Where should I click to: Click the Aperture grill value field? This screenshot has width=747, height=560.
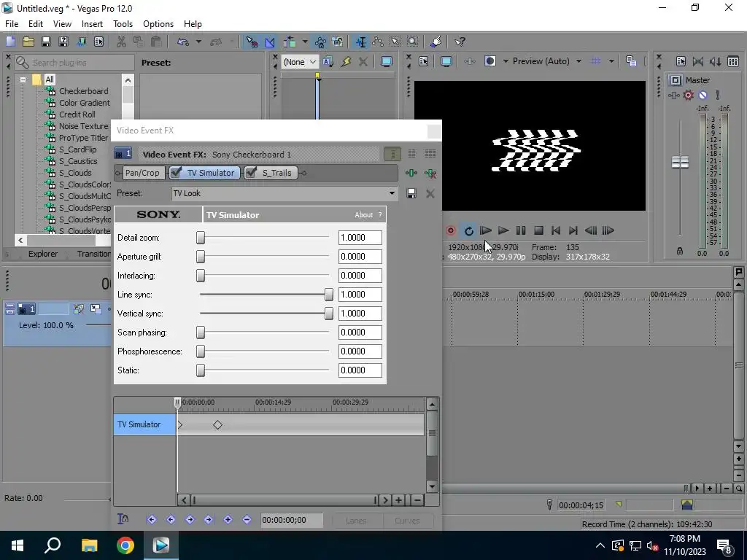click(x=360, y=257)
